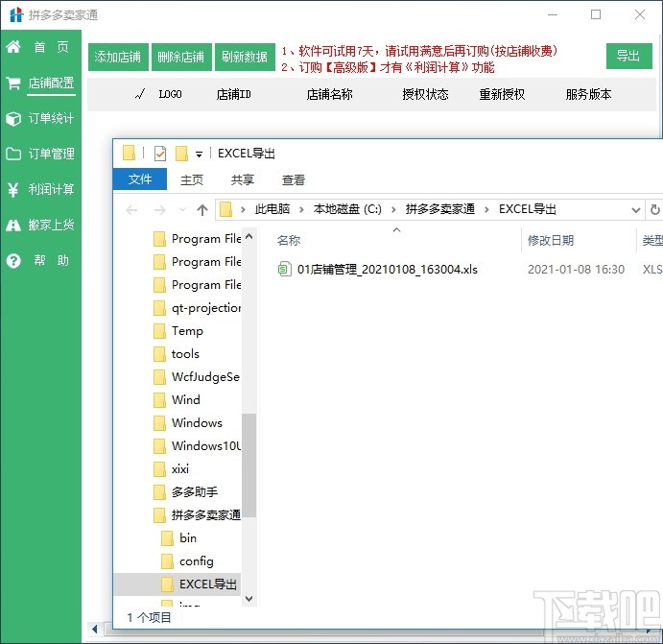Select the Temp folder in tree
The height and width of the screenshot is (644, 663).
pos(187,331)
